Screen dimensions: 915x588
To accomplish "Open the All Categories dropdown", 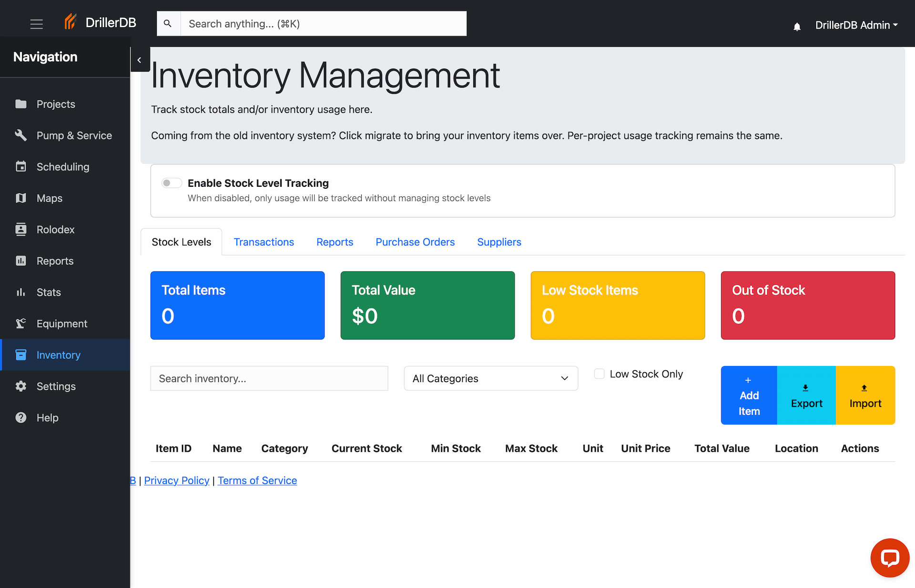I will click(x=490, y=378).
